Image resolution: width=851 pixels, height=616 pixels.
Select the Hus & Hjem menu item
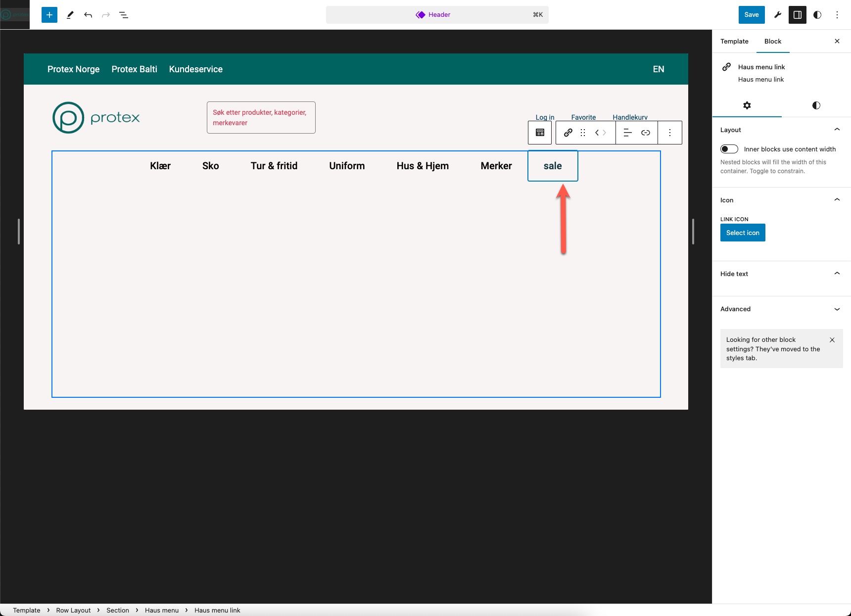[x=423, y=166]
